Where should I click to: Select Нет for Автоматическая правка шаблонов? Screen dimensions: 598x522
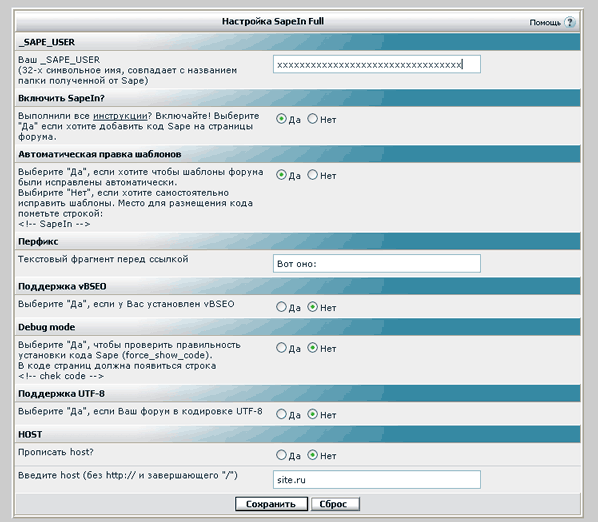pos(312,175)
